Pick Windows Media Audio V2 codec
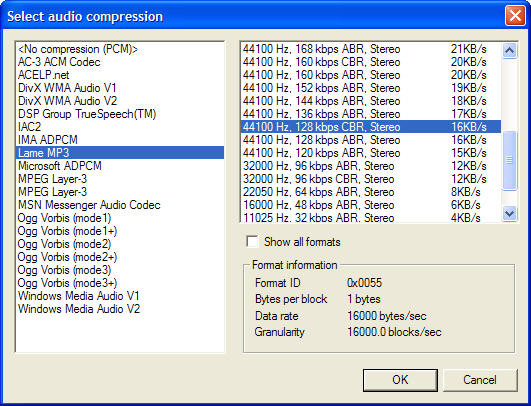This screenshot has width=531, height=406. click(120, 308)
